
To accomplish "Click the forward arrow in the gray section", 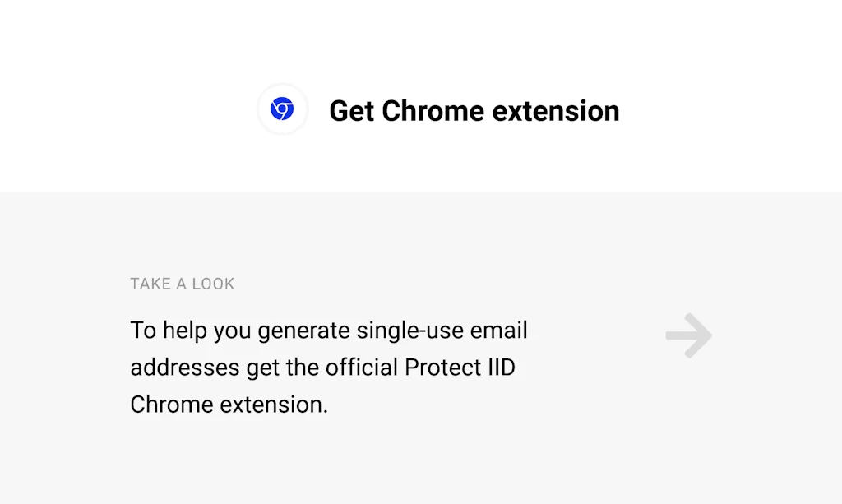I will pos(689,335).
